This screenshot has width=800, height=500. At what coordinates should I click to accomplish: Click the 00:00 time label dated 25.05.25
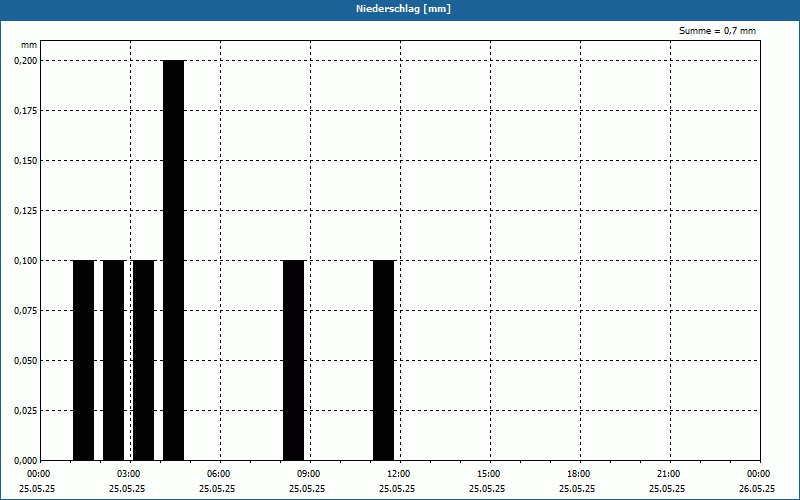39,474
